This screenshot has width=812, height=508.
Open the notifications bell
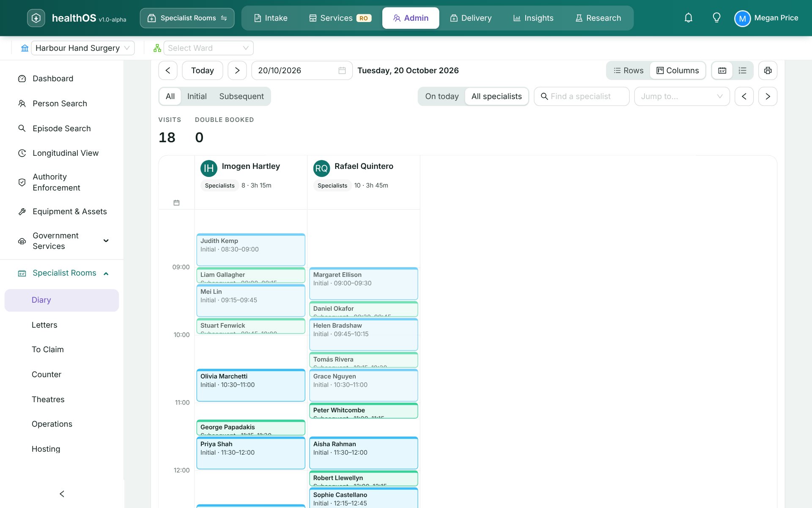click(x=689, y=18)
